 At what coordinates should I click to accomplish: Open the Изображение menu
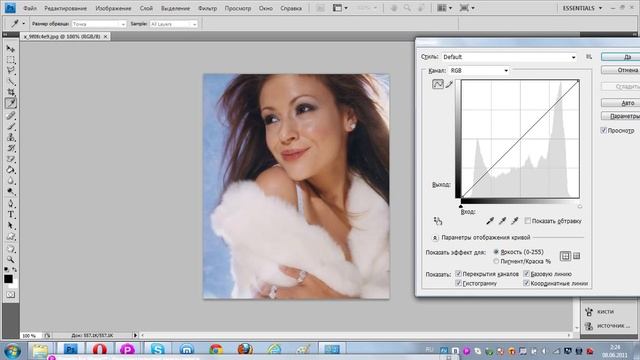tap(113, 8)
